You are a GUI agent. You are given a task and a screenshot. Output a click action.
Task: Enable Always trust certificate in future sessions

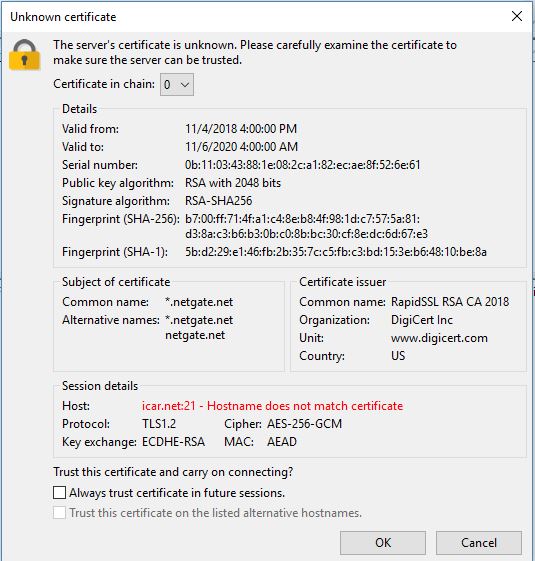pyautogui.click(x=59, y=492)
